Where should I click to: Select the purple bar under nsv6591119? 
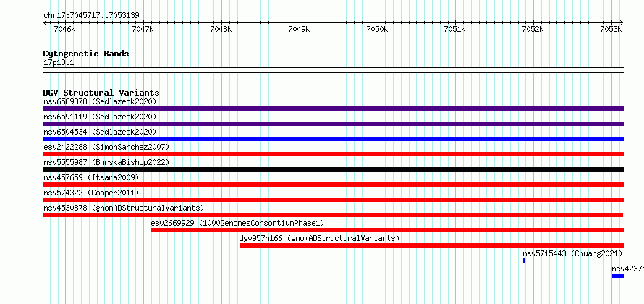pyautogui.click(x=333, y=124)
